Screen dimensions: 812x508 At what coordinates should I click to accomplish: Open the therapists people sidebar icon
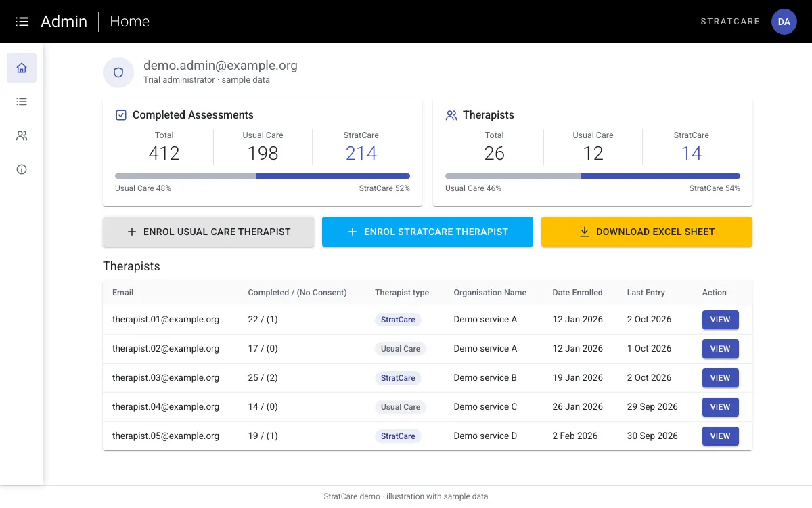pyautogui.click(x=22, y=135)
